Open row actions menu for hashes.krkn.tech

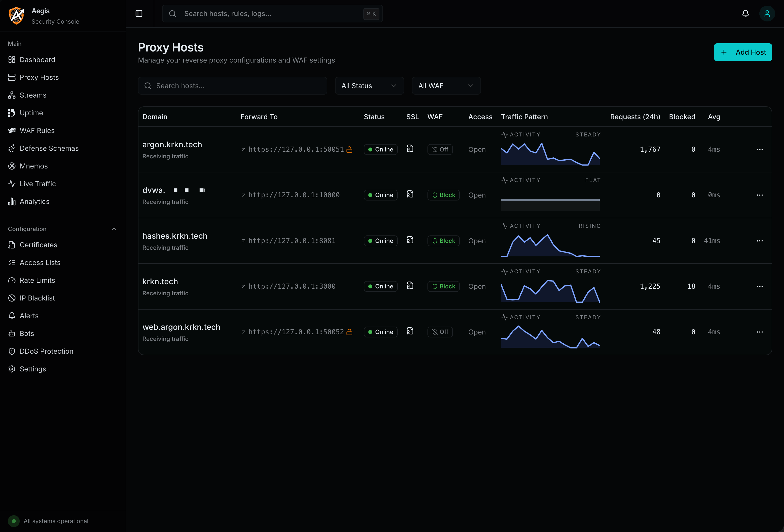(x=759, y=241)
